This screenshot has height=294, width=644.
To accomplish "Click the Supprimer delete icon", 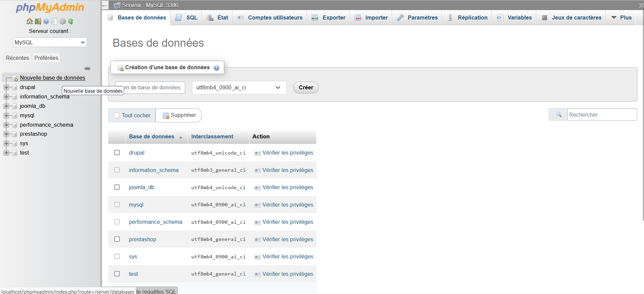I will [x=166, y=116].
